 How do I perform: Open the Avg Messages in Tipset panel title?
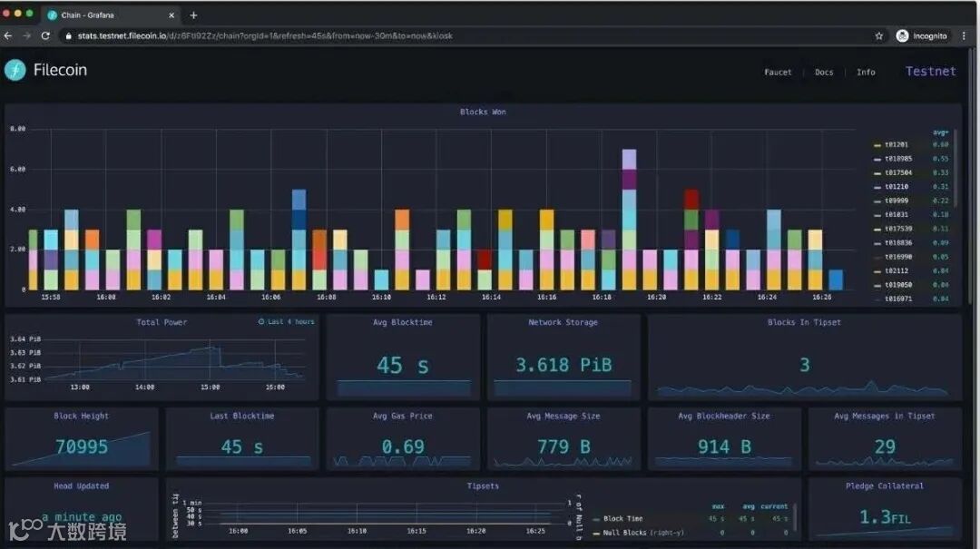click(885, 416)
